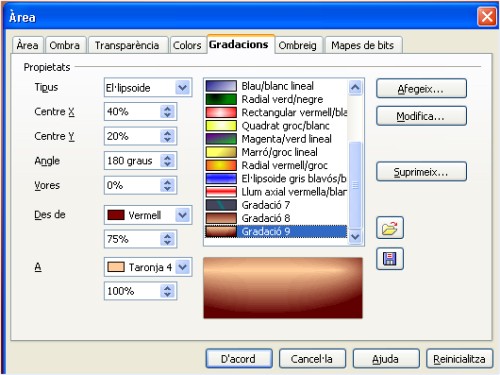Select the Colors tab
Viewport: 500px width, 375px height.
[x=187, y=45]
